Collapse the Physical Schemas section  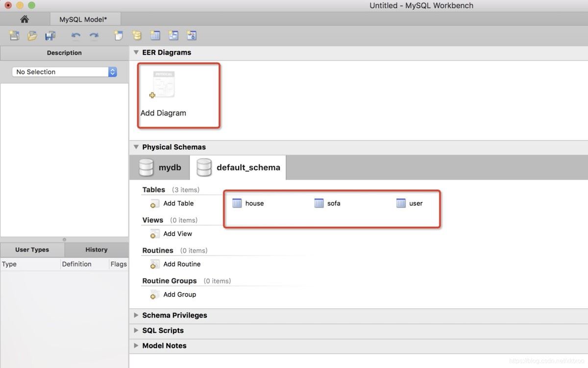[136, 147]
